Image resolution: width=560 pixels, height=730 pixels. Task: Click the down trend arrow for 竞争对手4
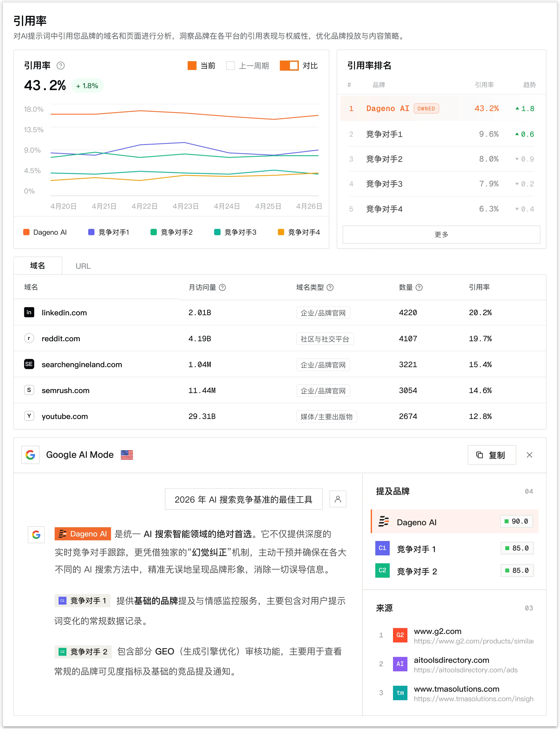pyautogui.click(x=517, y=209)
